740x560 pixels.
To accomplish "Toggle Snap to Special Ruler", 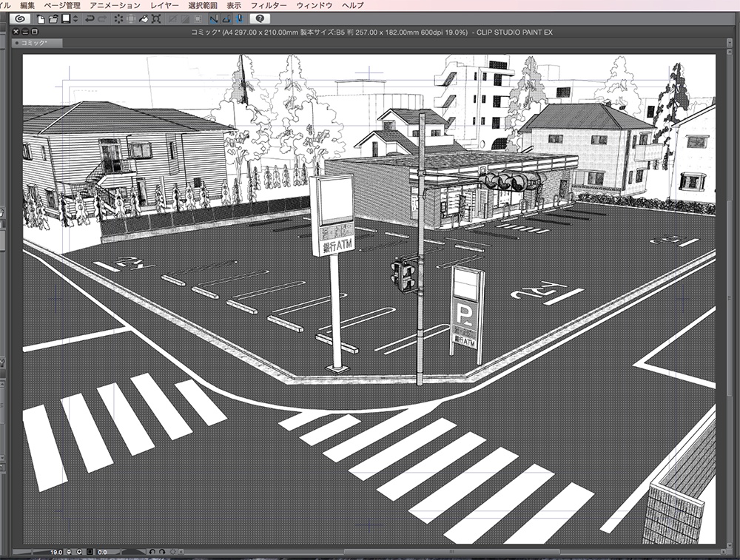I will [x=227, y=18].
